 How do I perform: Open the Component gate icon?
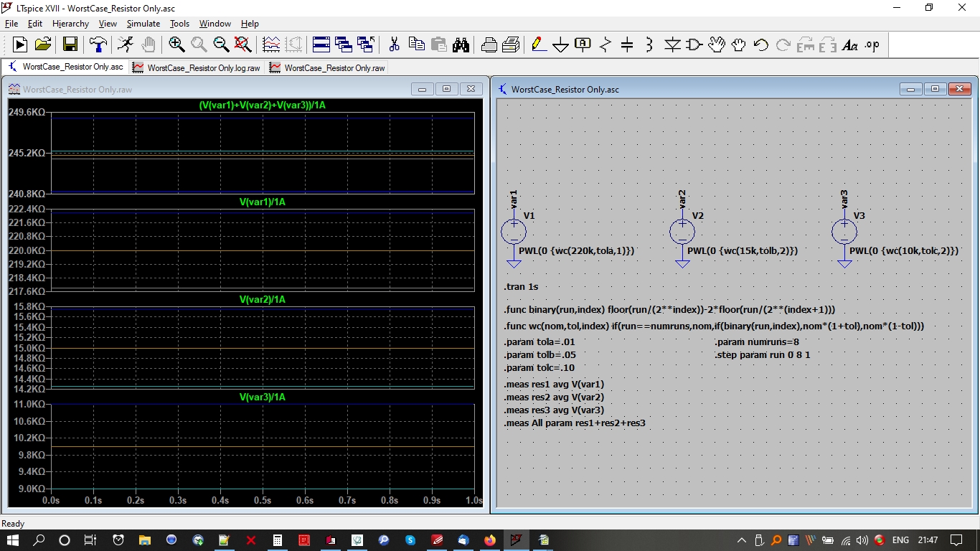pyautogui.click(x=694, y=45)
